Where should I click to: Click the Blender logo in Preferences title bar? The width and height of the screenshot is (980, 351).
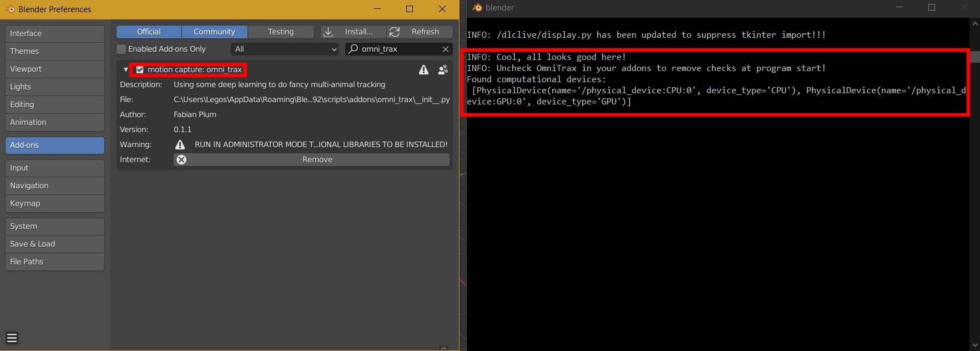tap(9, 9)
